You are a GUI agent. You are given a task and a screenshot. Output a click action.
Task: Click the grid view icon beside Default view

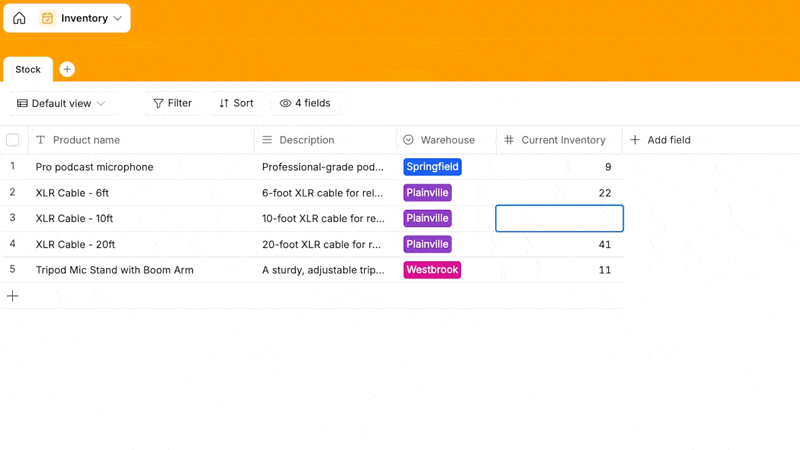pos(22,104)
